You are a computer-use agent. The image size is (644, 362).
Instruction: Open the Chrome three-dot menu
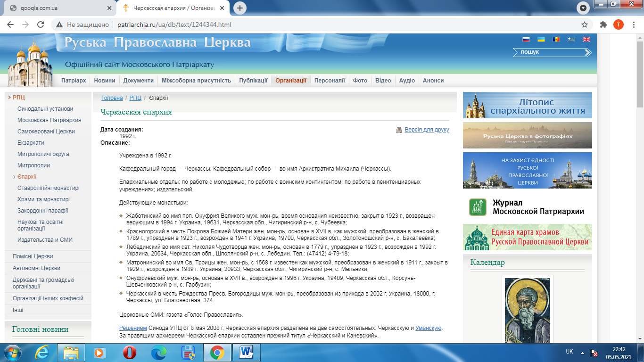(633, 25)
